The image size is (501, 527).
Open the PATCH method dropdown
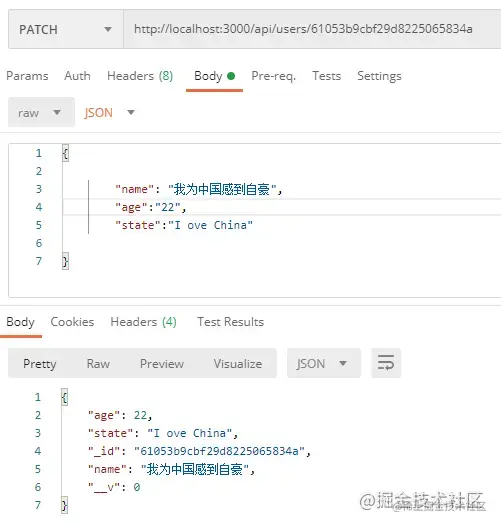(66, 30)
